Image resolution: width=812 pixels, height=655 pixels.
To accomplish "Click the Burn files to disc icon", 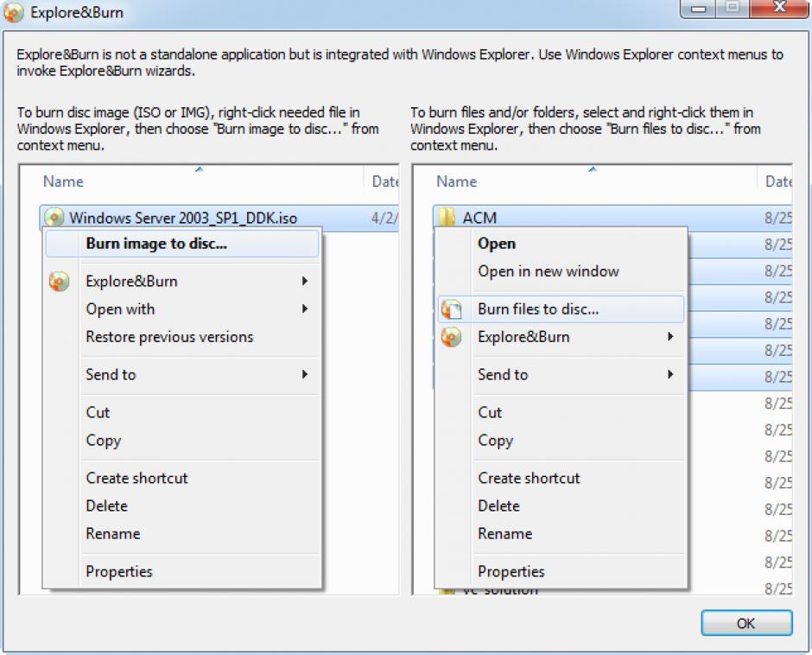I will pyautogui.click(x=451, y=309).
